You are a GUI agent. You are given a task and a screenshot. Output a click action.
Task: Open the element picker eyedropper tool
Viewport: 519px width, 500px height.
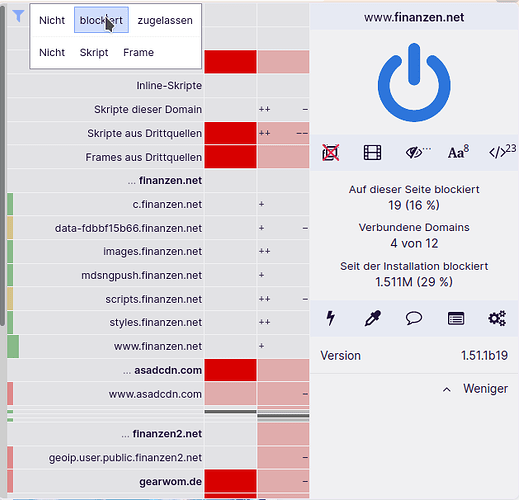pyautogui.click(x=372, y=318)
